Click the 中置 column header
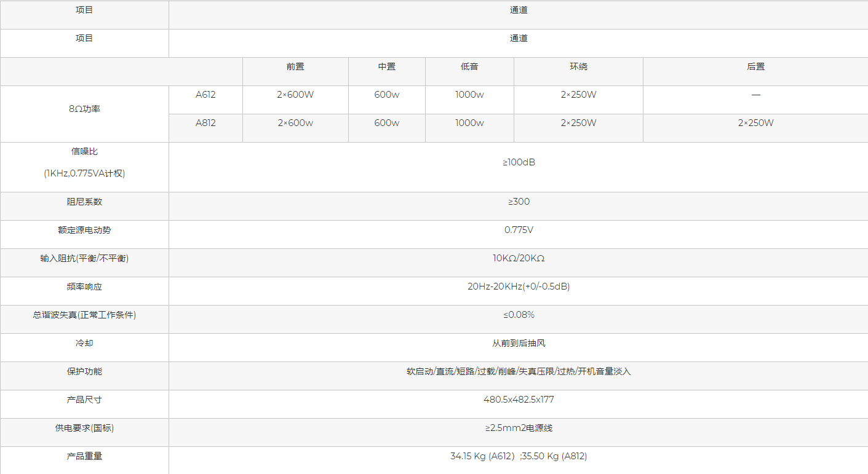 click(386, 67)
